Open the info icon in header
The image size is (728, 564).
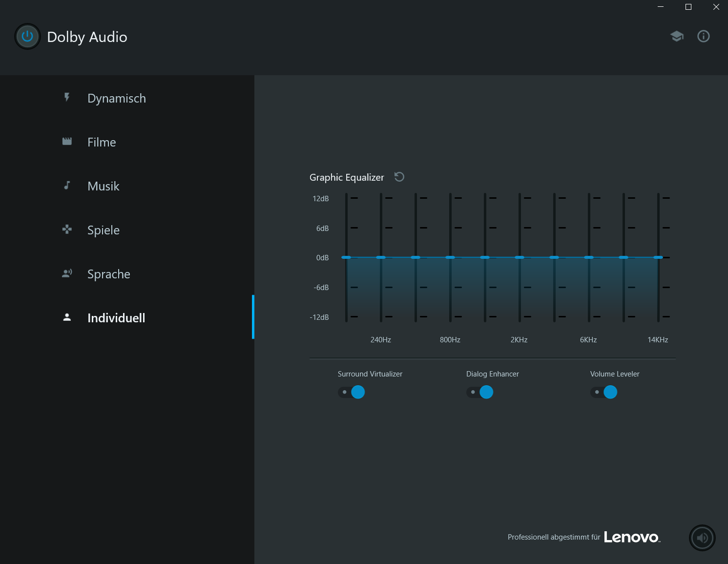tap(703, 36)
